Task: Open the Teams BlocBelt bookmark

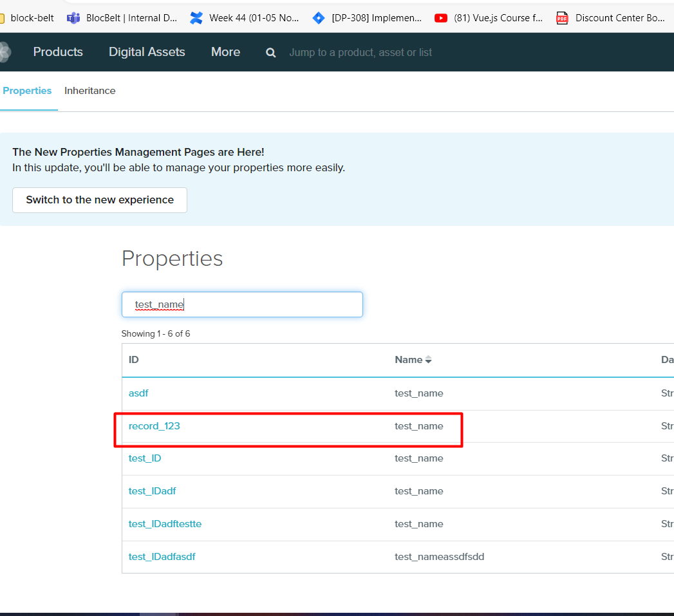Action: 122,18
